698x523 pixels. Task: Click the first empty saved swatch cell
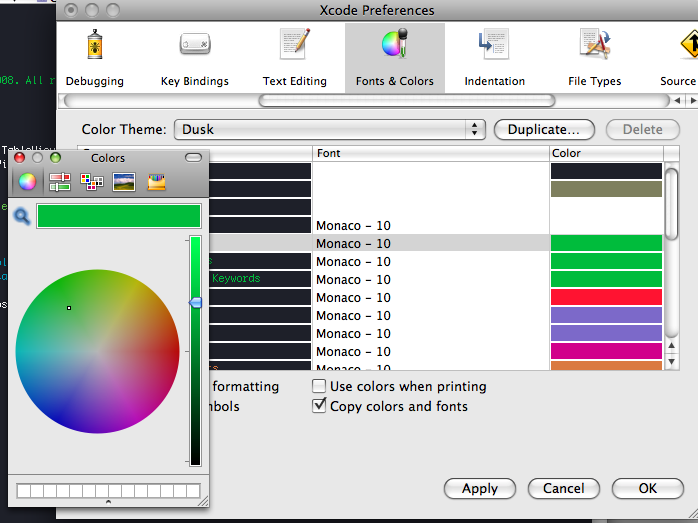pos(24,491)
